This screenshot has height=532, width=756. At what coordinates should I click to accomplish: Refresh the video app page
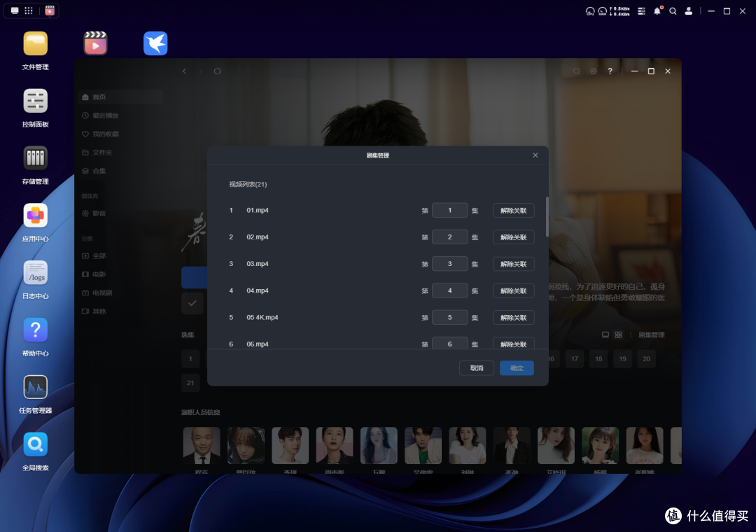tap(218, 71)
